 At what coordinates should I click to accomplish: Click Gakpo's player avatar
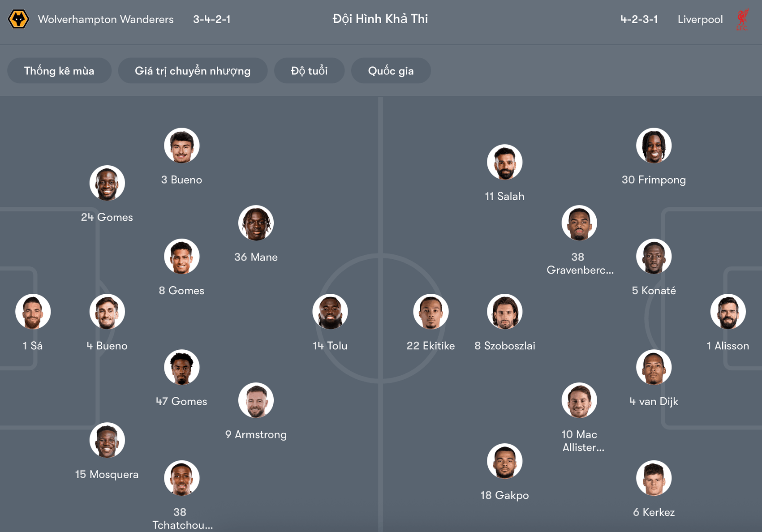pos(505,461)
